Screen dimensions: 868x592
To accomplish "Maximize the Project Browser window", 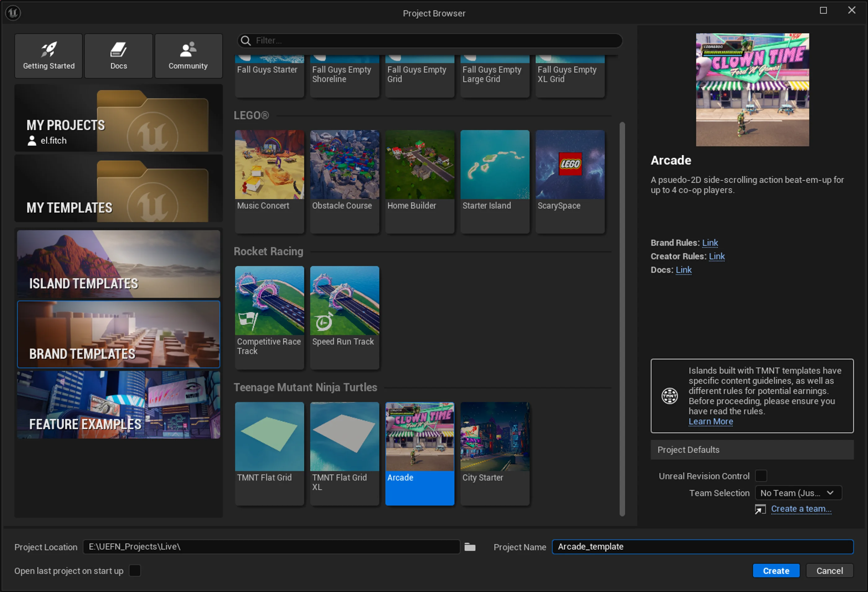I will tap(823, 11).
